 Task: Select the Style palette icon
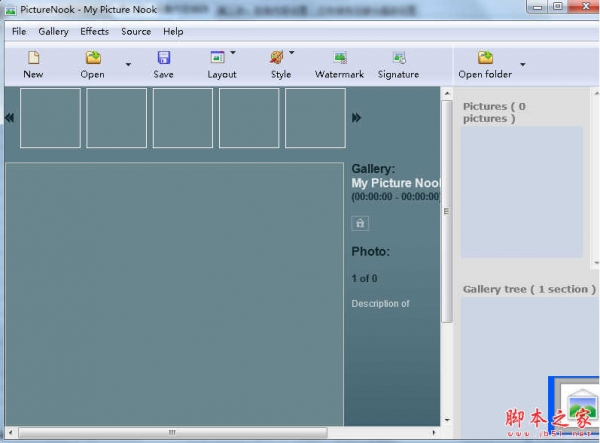(x=276, y=58)
